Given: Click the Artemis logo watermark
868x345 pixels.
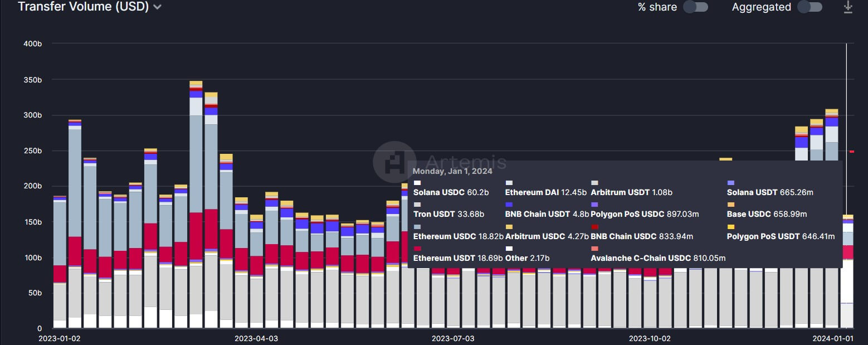Looking at the screenshot, I should [395, 162].
